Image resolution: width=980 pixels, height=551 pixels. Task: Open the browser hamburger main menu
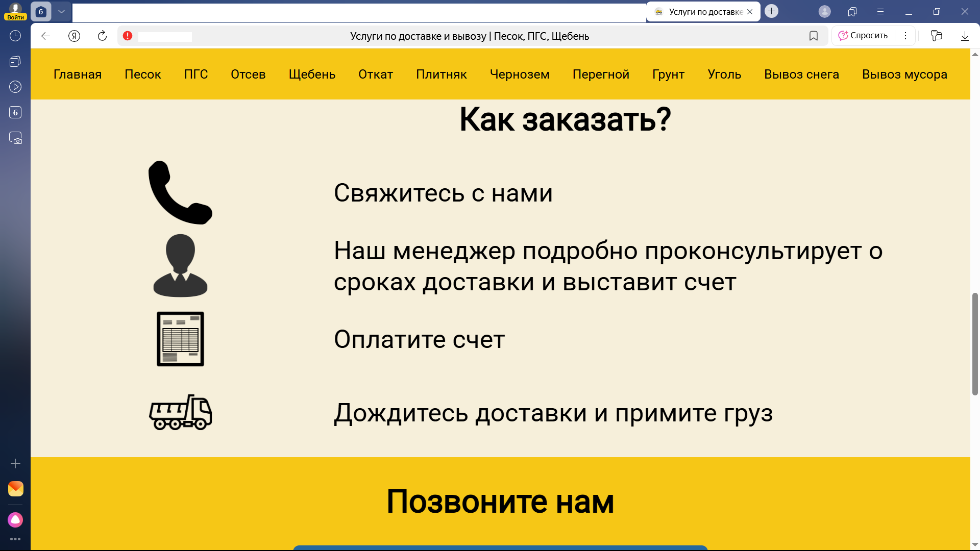coord(880,11)
